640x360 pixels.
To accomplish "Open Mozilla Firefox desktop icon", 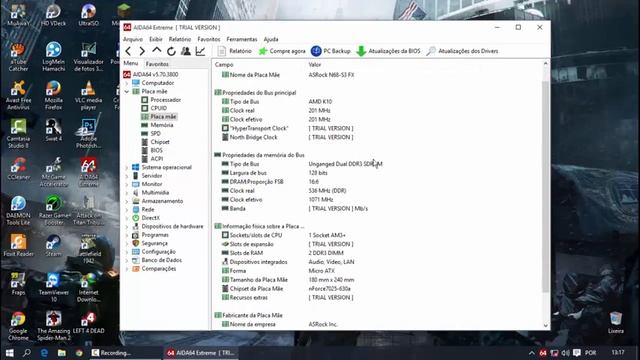I will (53, 96).
